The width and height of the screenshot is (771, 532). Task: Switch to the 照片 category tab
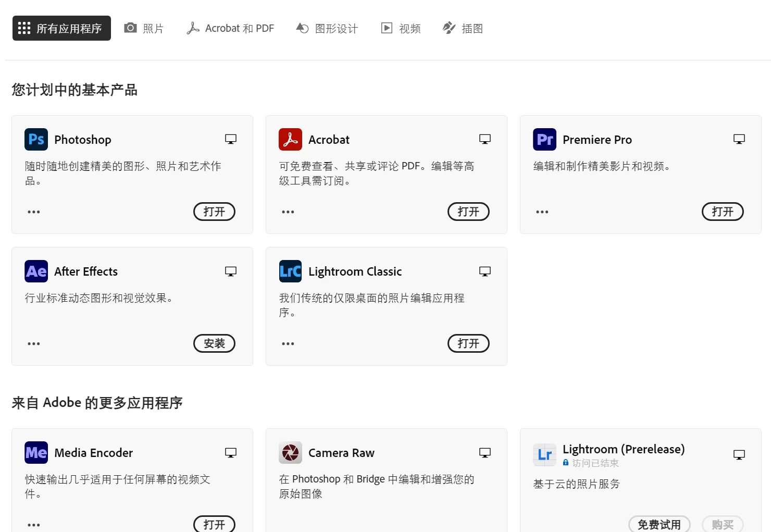pyautogui.click(x=144, y=28)
